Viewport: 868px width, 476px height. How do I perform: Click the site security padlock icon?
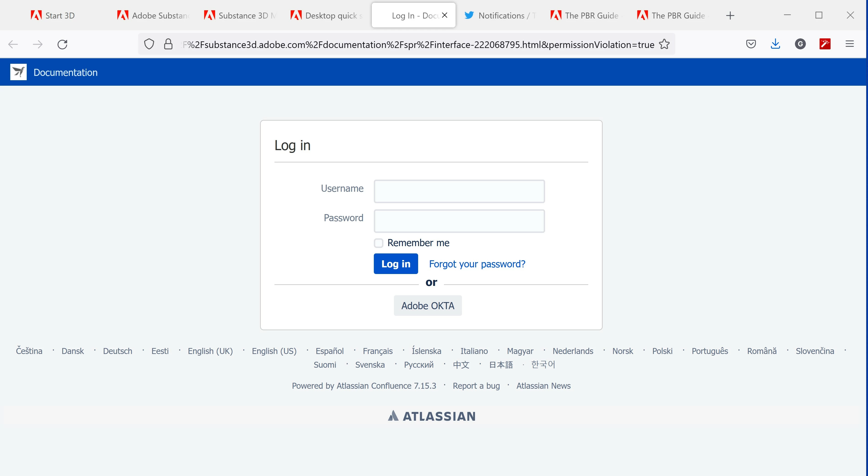[168, 44]
